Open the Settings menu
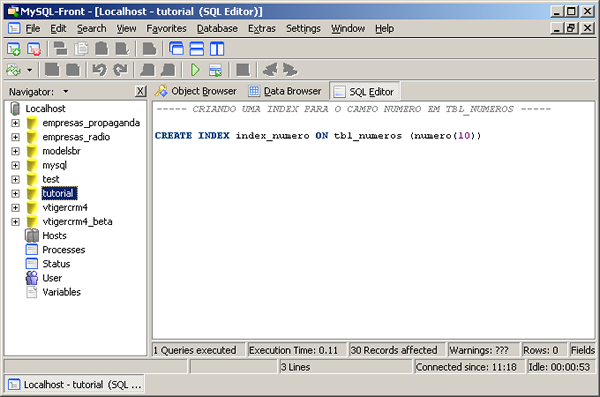This screenshot has width=600, height=397. pos(303,29)
